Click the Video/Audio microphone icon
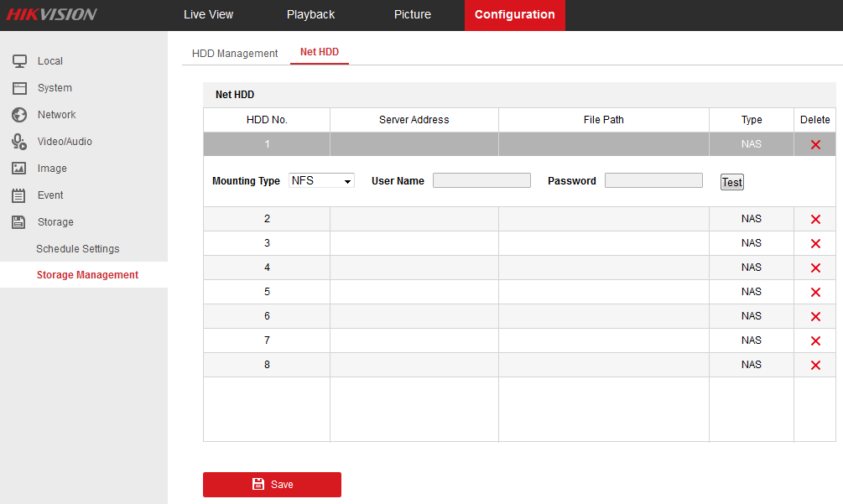Screen dimensions: 843x504 19,142
